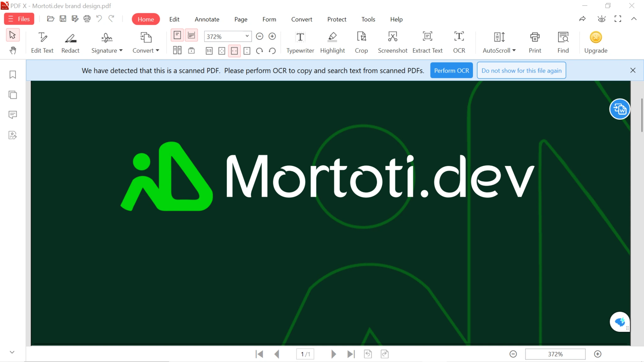Switch to the Hand pan tool
Image resolution: width=644 pixels, height=362 pixels.
click(x=13, y=50)
